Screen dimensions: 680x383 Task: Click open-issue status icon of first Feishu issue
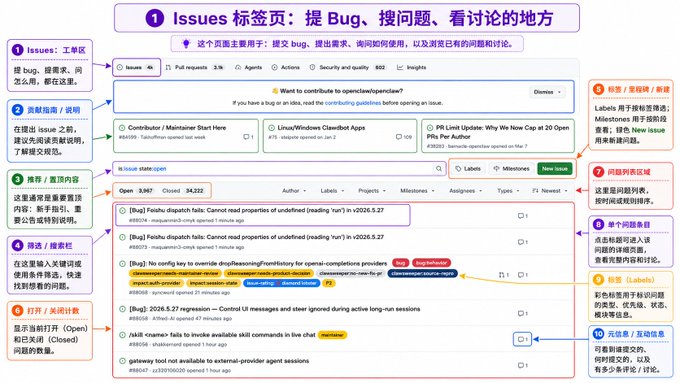pos(122,211)
